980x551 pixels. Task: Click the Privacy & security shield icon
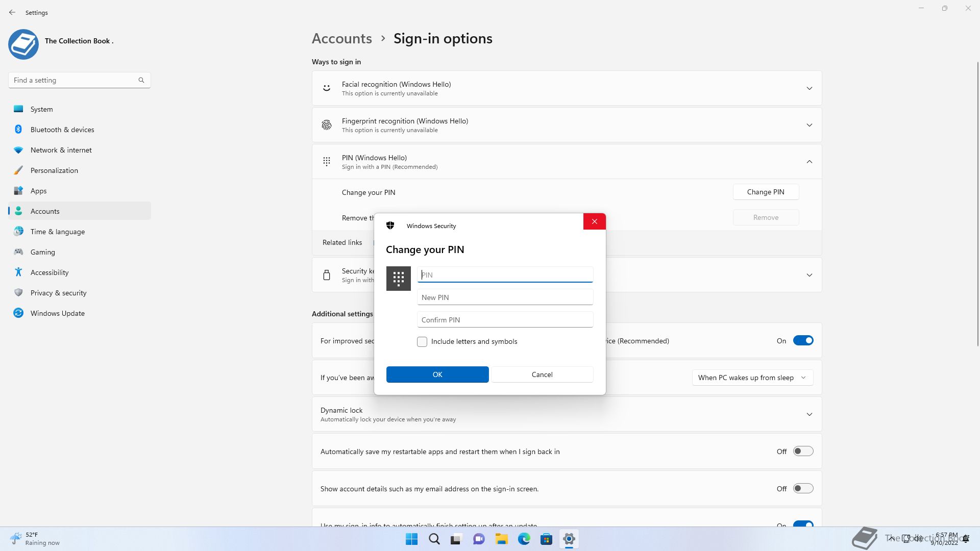(x=18, y=292)
